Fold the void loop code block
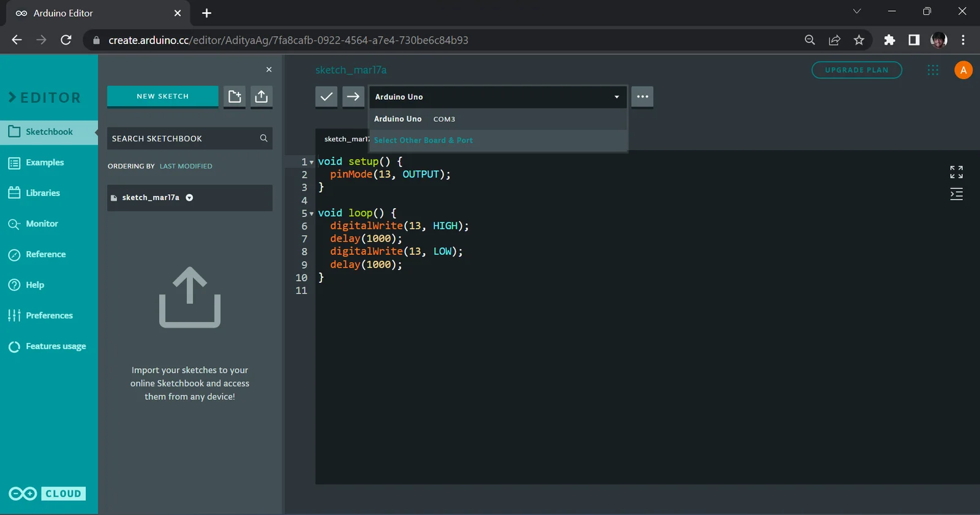Viewport: 980px width, 515px height. (x=312, y=214)
